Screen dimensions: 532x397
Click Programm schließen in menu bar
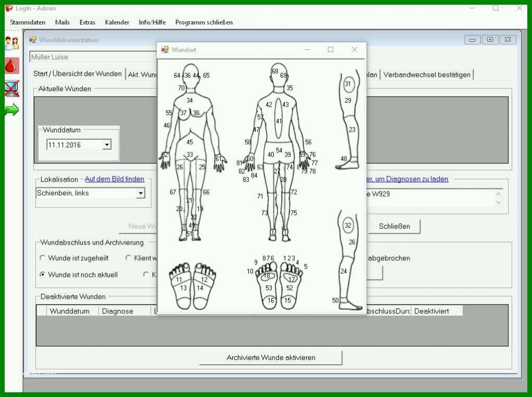[204, 22]
